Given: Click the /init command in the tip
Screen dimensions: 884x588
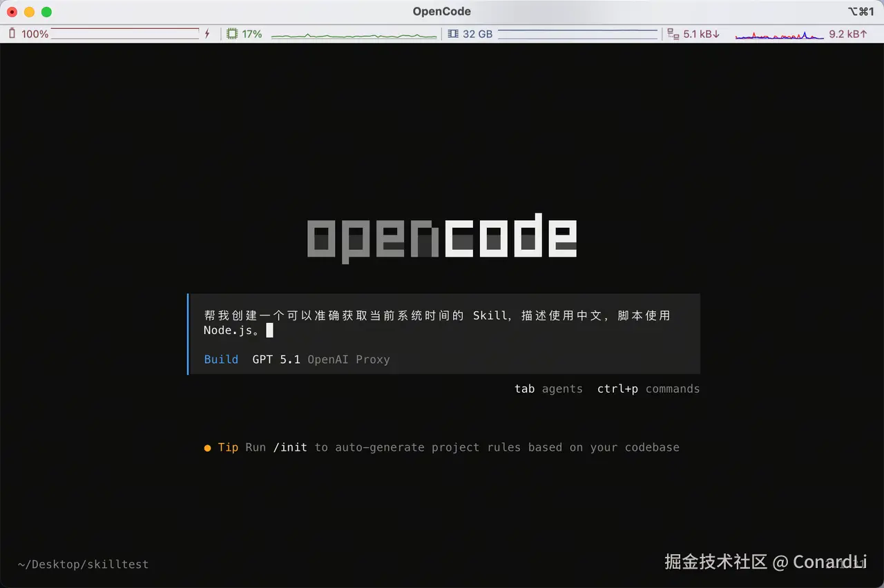Looking at the screenshot, I should [290, 447].
